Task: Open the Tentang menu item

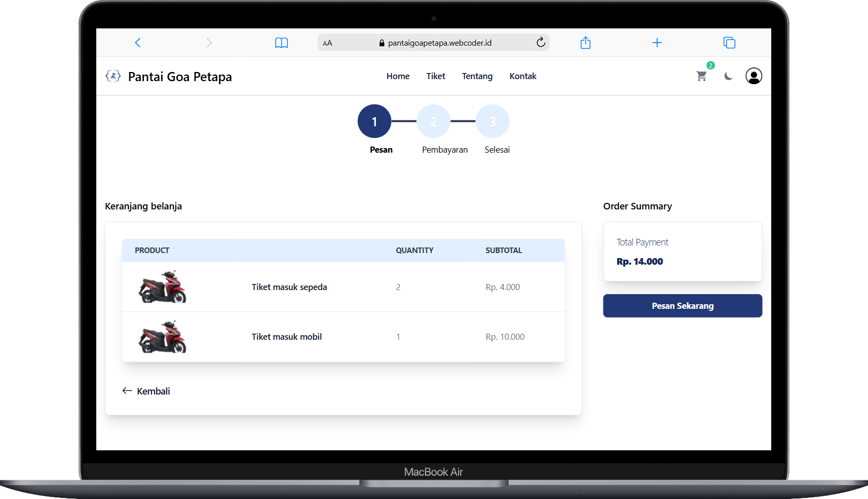Action: [477, 76]
